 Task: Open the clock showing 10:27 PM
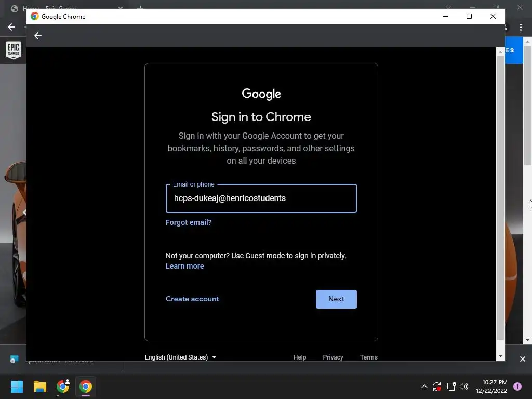[x=491, y=387]
